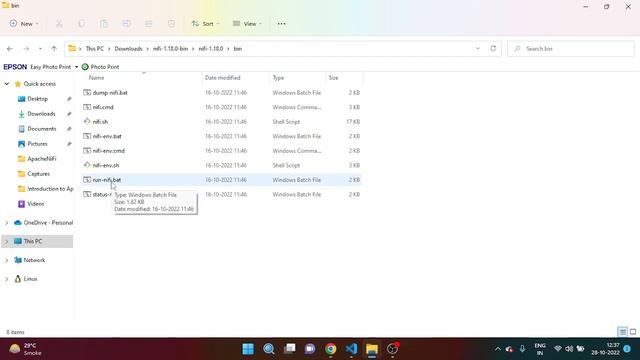Expand the Network node
The image size is (640, 360).
(x=7, y=260)
